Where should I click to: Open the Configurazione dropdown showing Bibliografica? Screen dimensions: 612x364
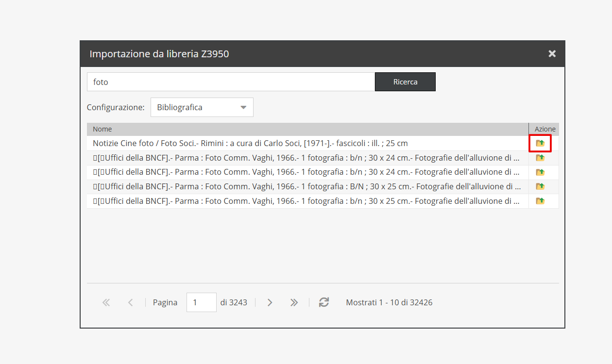[x=202, y=107]
